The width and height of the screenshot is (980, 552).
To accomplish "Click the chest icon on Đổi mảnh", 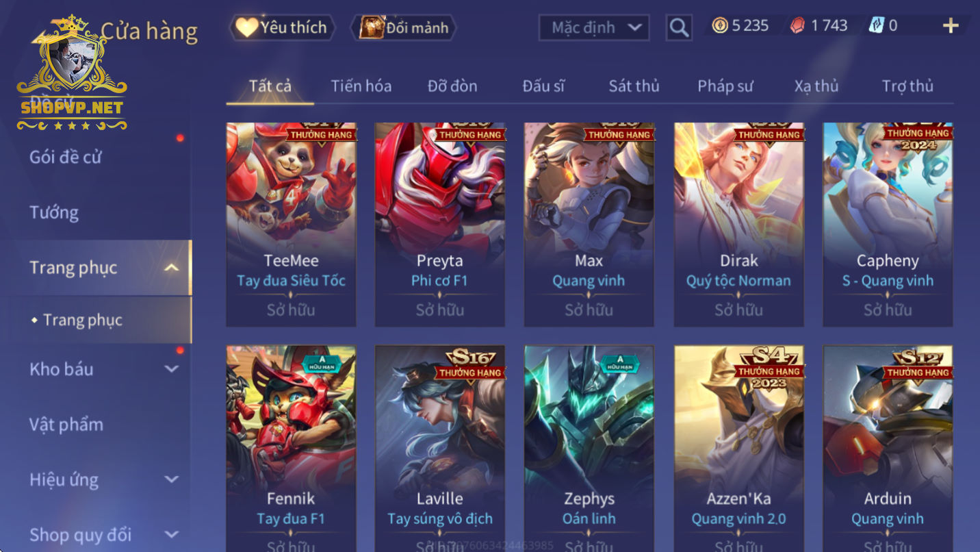I will 372,27.
